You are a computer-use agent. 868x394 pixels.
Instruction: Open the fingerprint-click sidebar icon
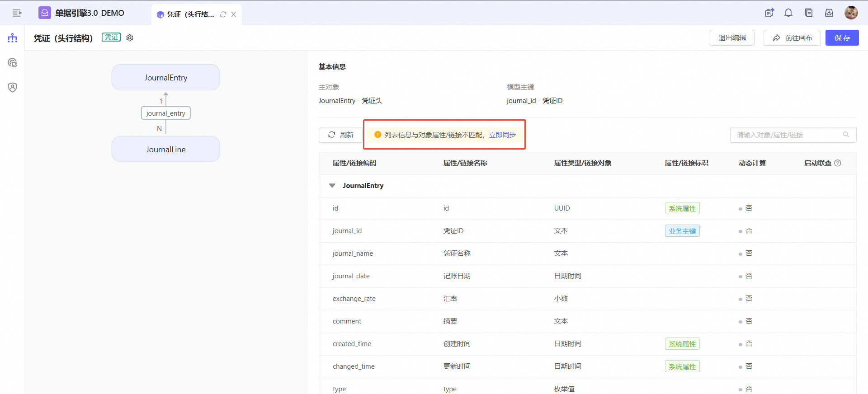point(13,63)
